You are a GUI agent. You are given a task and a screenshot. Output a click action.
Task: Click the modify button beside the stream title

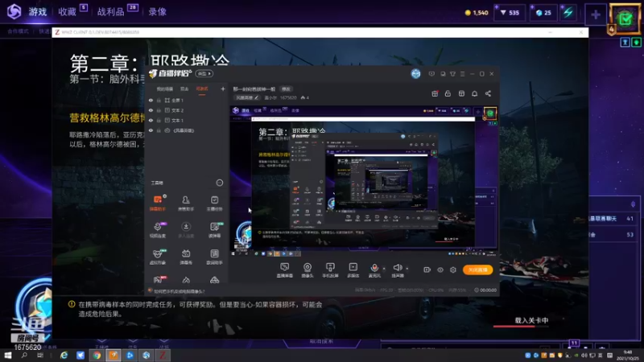point(286,89)
